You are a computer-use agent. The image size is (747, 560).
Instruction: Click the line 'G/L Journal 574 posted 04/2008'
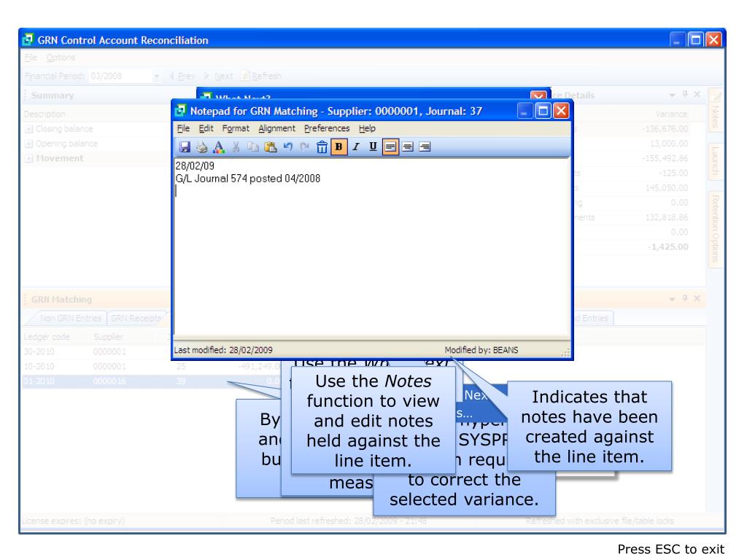point(248,179)
